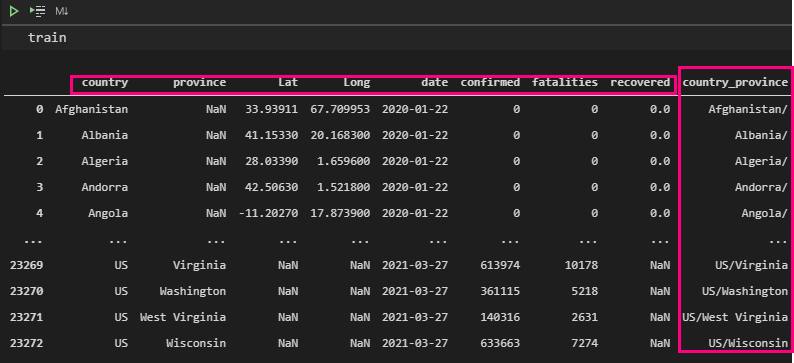Click the run-by-line cell icon

pos(37,11)
